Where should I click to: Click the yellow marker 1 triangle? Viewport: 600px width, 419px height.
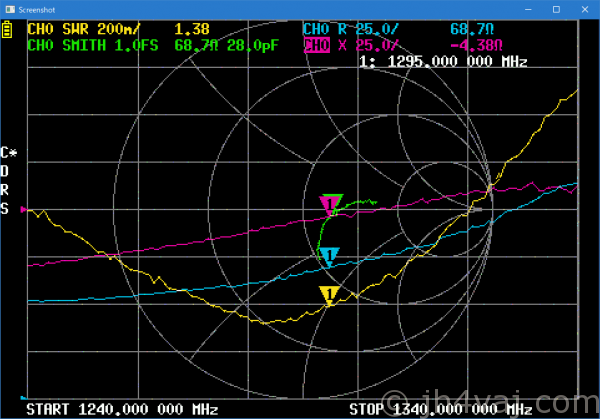tap(329, 294)
